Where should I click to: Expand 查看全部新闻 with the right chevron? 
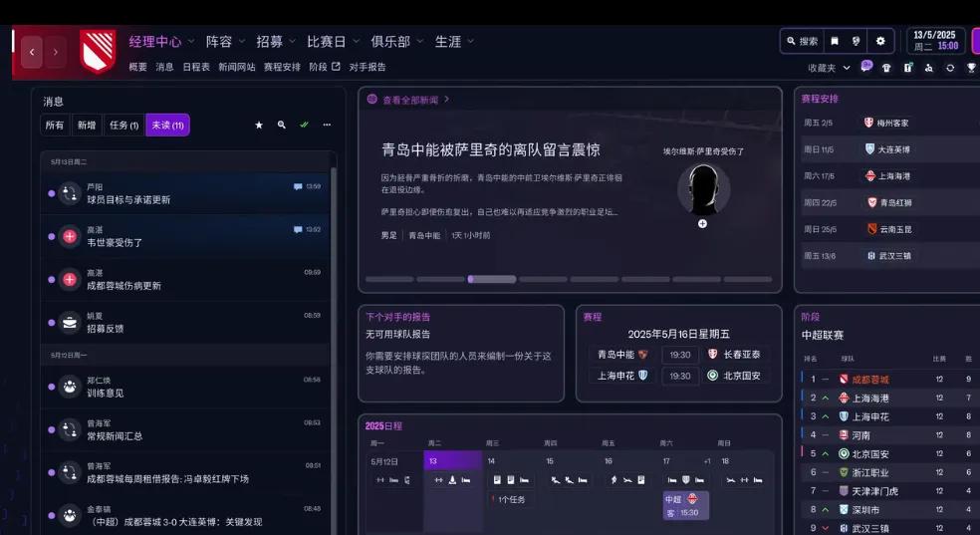point(446,99)
